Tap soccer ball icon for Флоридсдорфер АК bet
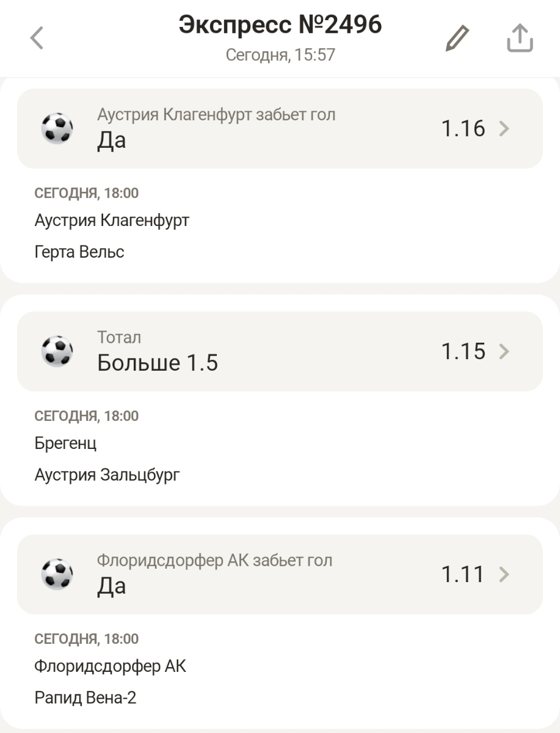This screenshot has height=733, width=560. (x=57, y=574)
